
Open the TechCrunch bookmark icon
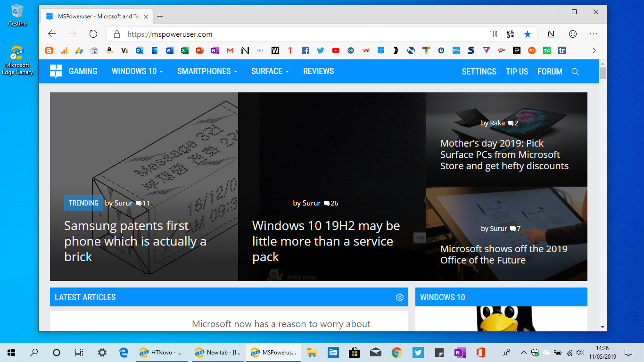click(547, 50)
